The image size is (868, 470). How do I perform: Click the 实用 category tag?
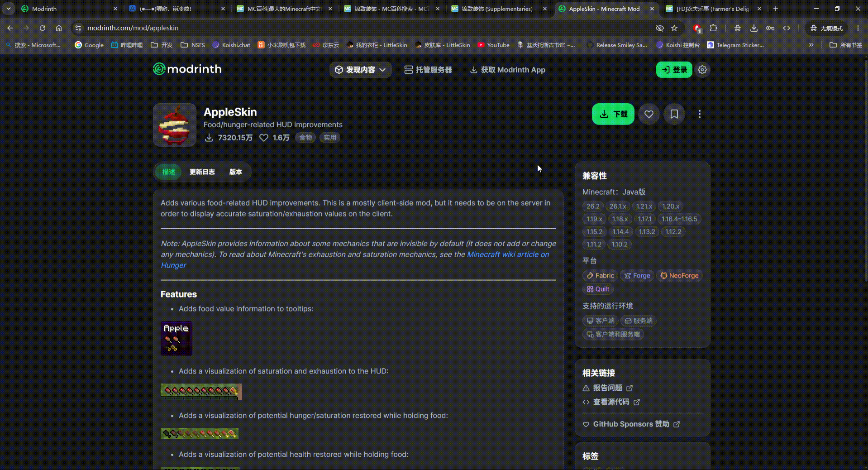(x=330, y=138)
